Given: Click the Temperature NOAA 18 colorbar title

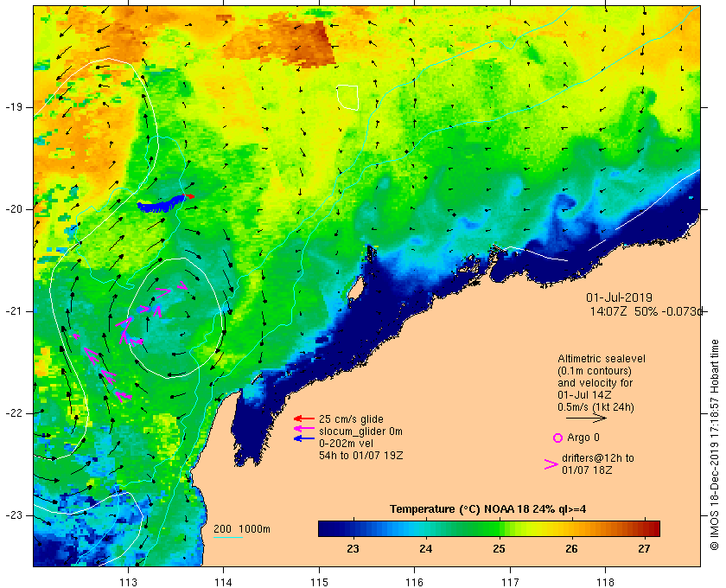Looking at the screenshot, I should point(487,508).
